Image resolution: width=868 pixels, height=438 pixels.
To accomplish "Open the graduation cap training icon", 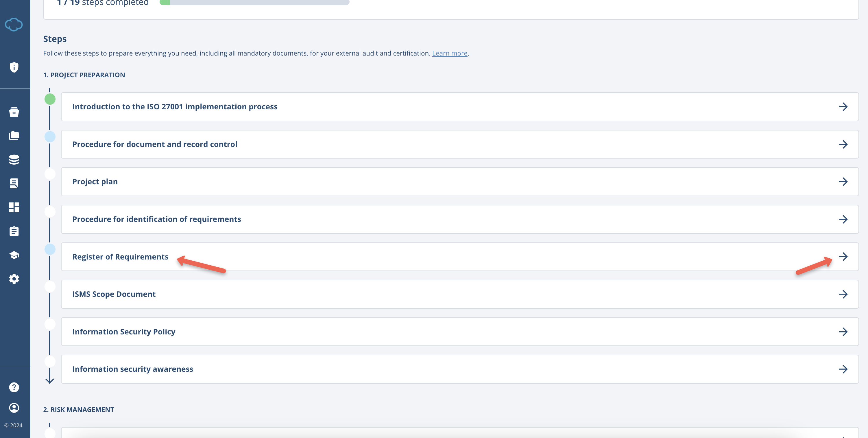I will (x=14, y=255).
